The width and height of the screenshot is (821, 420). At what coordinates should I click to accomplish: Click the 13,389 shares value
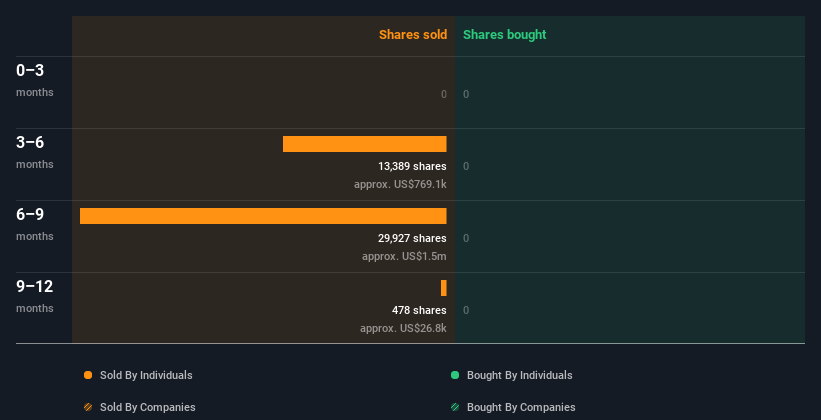pyautogui.click(x=413, y=167)
